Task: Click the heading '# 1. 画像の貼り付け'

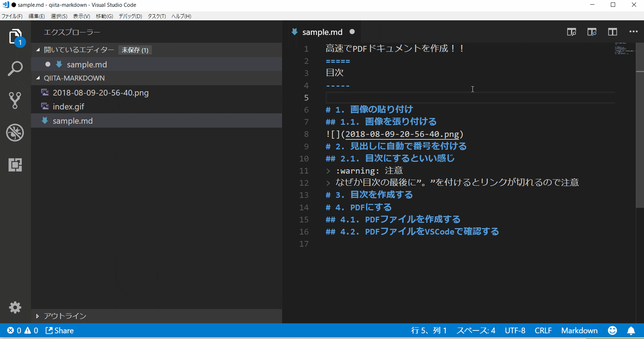Action: click(x=369, y=109)
